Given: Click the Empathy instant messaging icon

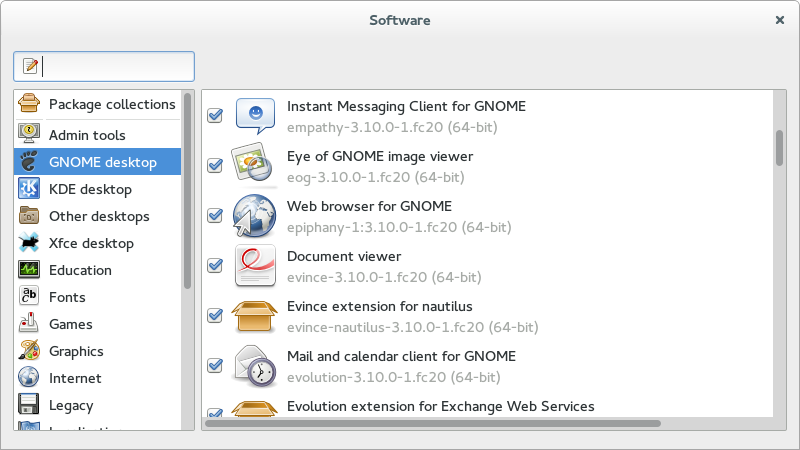Looking at the screenshot, I should [254, 116].
